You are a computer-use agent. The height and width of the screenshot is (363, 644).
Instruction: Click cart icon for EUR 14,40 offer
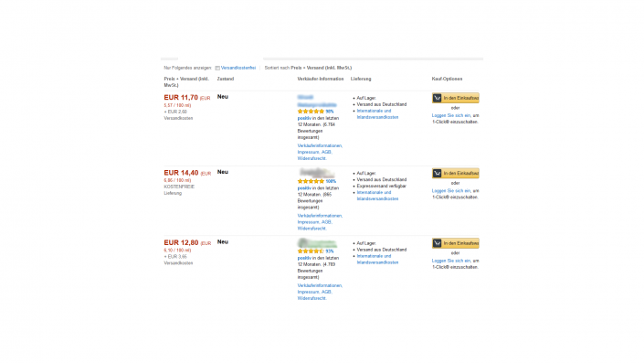[437, 174]
